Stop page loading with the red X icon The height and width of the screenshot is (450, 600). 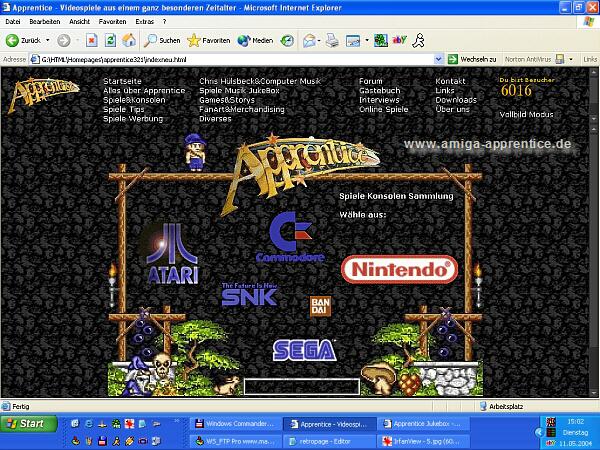(92, 40)
